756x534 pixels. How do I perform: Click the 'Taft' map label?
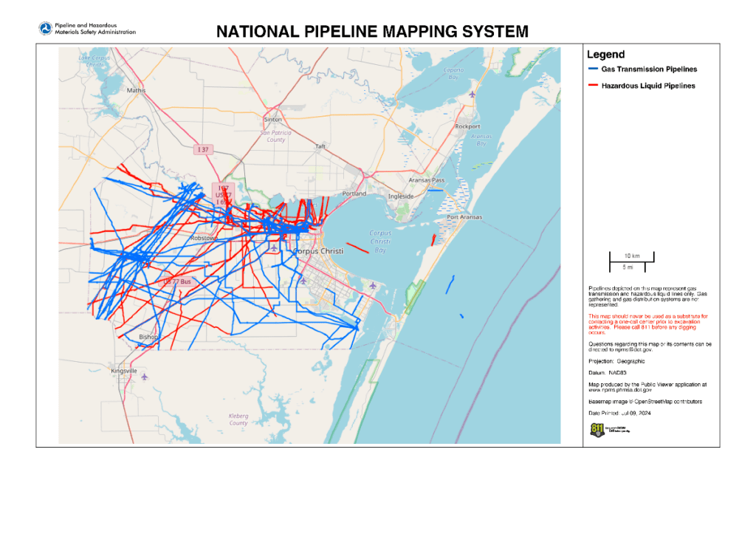pyautogui.click(x=320, y=146)
